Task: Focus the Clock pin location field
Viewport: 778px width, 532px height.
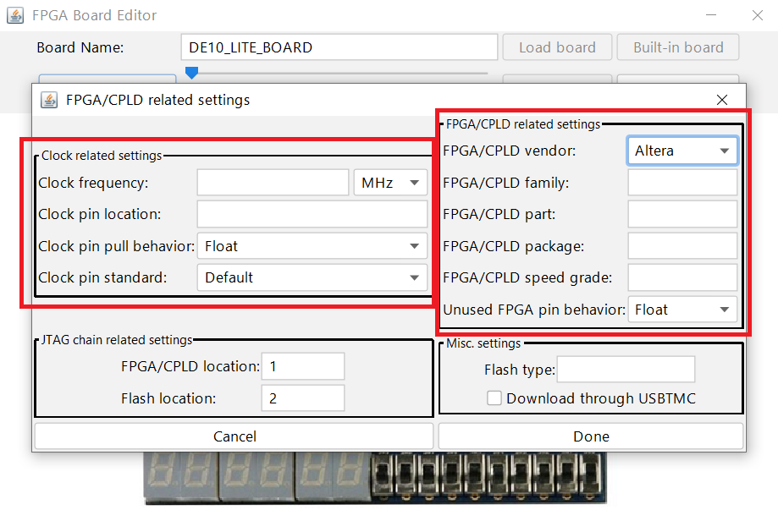Action: tap(312, 214)
